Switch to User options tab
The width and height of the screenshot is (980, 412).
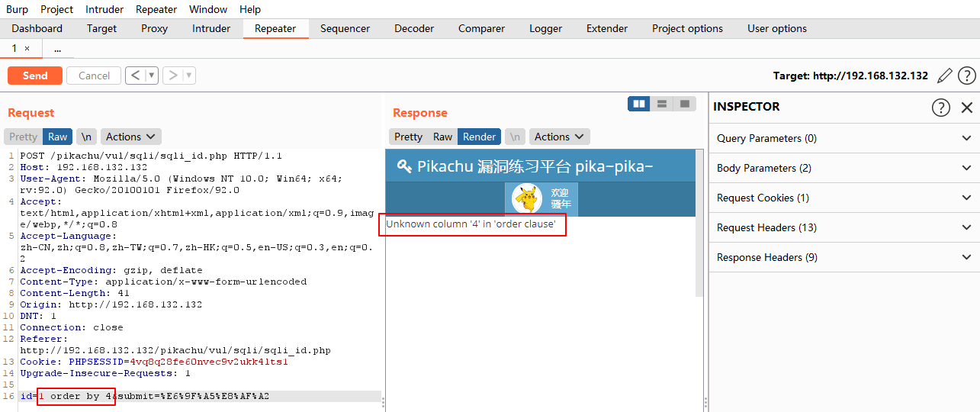point(777,28)
